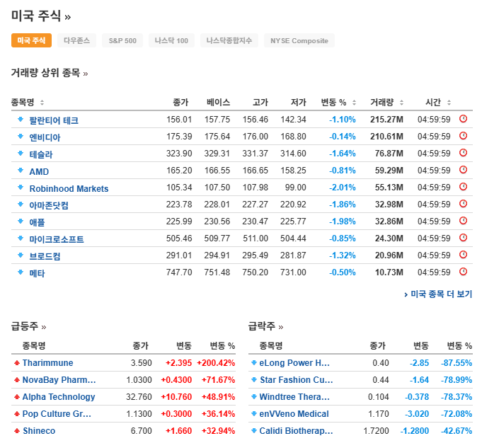Open the 엔비디아 stock link
Screen dimensions: 482x448
(45, 137)
